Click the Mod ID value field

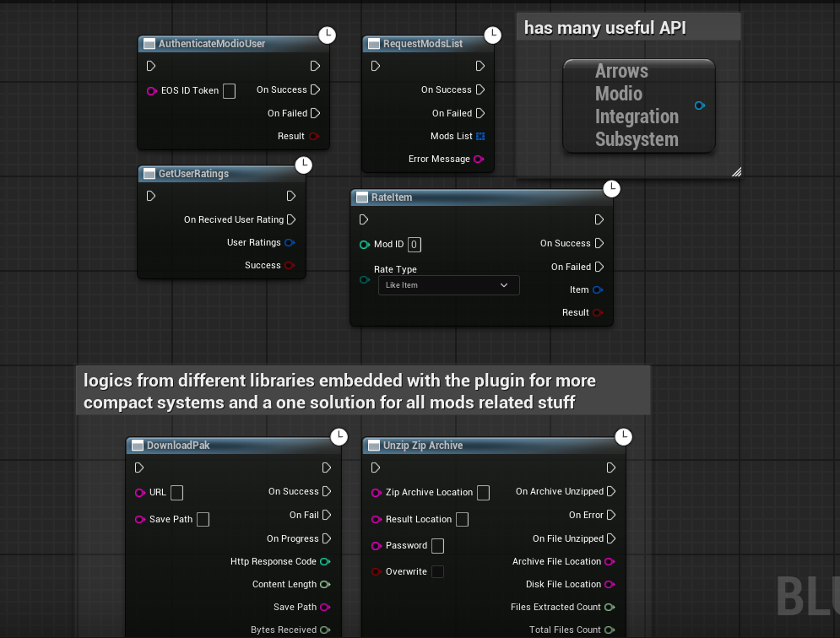(x=415, y=245)
